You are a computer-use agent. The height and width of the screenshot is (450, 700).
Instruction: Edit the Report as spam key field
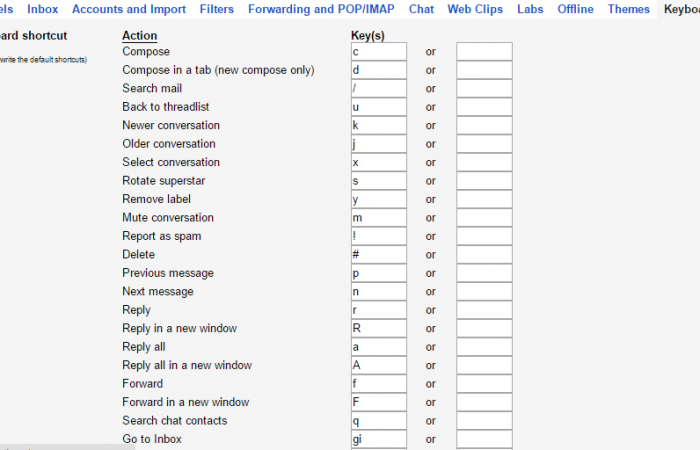(379, 236)
